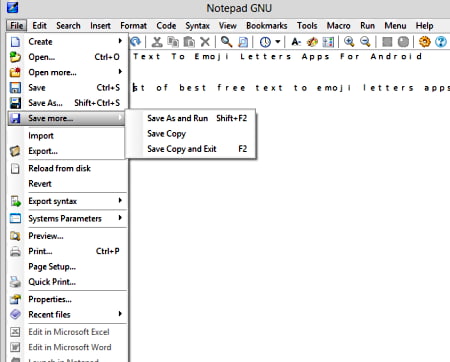Choose Properties... from the File menu
This screenshot has height=362, width=450.
click(67, 299)
